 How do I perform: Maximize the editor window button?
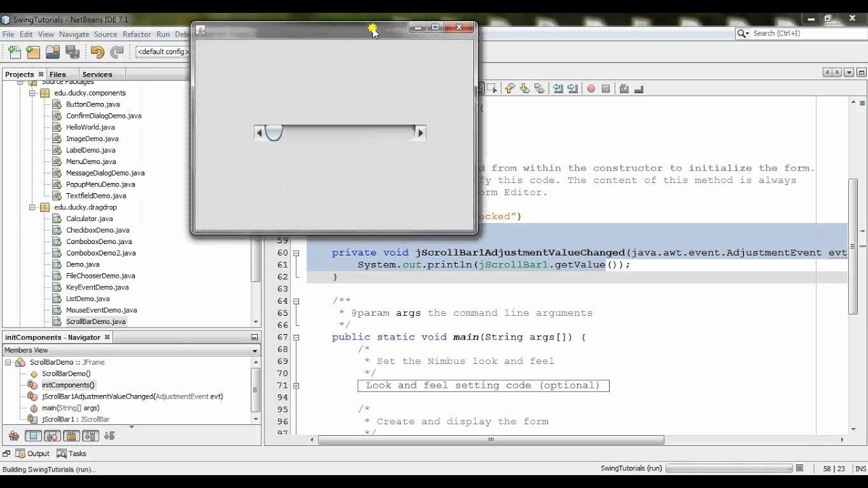(861, 73)
